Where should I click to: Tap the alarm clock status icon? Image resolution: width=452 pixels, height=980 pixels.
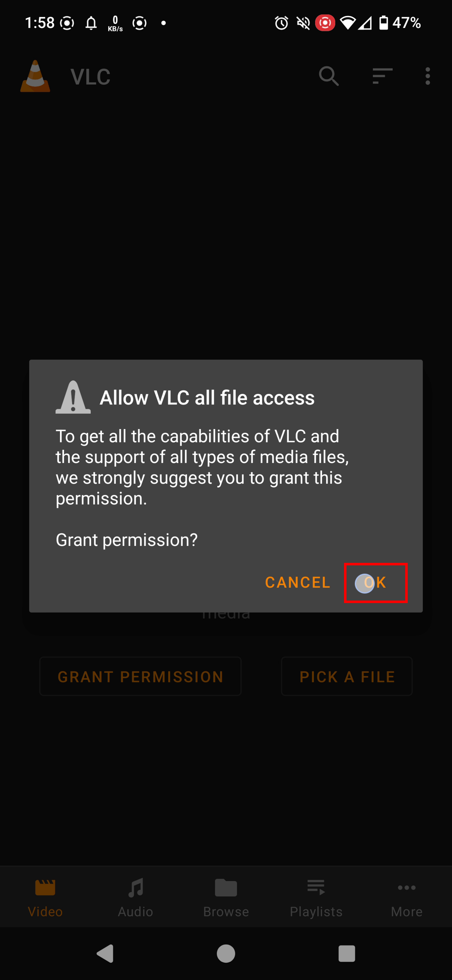pyautogui.click(x=281, y=23)
